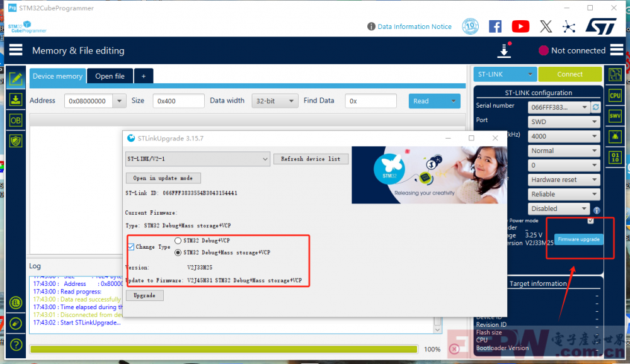
Task: Open the left hamburger menu
Action: click(16, 50)
